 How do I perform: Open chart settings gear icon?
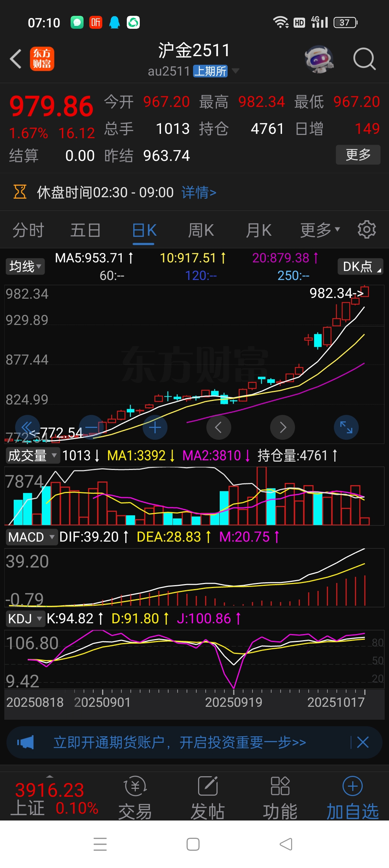[x=367, y=230]
